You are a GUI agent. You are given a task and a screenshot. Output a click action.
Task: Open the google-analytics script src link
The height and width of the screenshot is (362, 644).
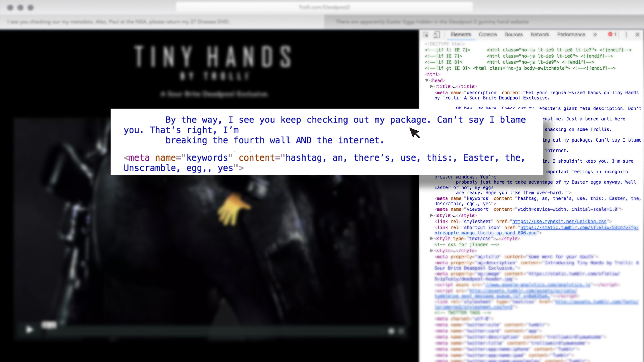[538, 285]
